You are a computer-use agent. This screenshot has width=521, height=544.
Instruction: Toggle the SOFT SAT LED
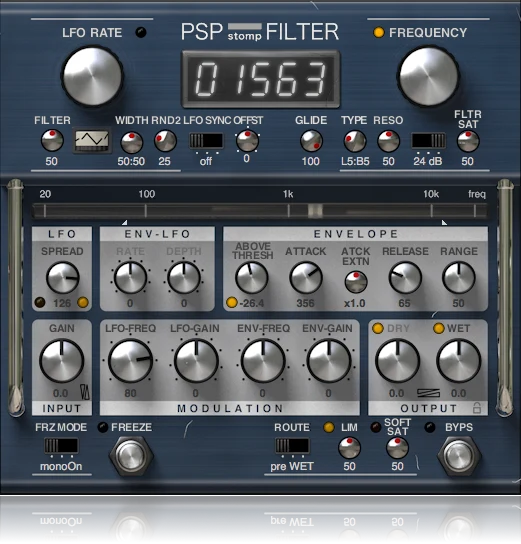[376, 427]
